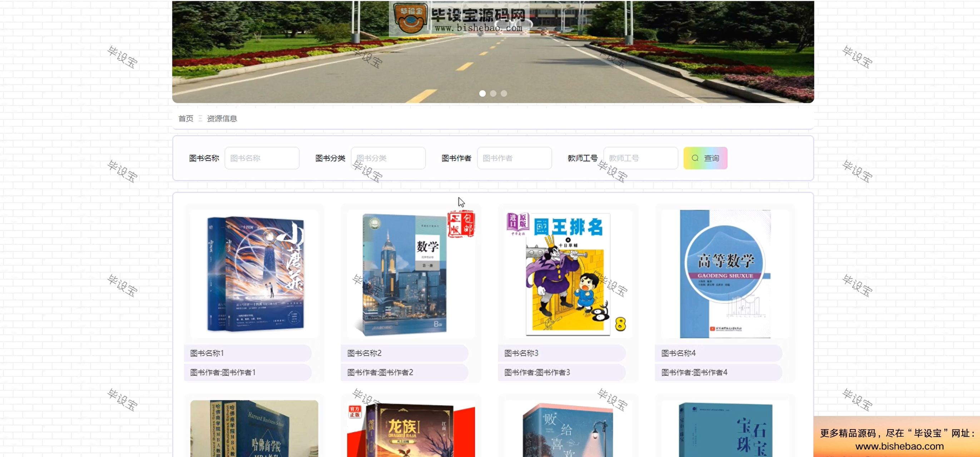Open the 小蘑菇 book cover thumbnail
This screenshot has width=980, height=457.
(x=254, y=273)
